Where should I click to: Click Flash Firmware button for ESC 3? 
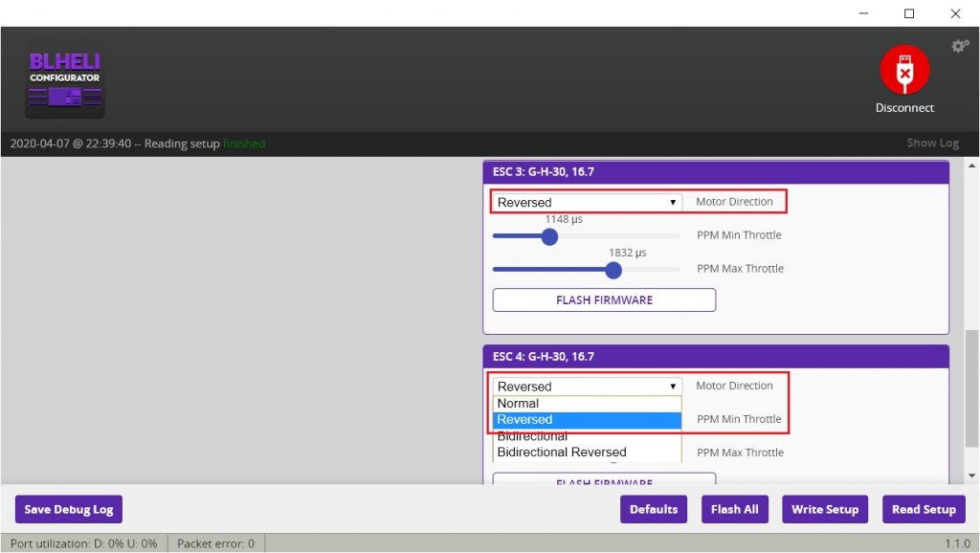tap(604, 299)
